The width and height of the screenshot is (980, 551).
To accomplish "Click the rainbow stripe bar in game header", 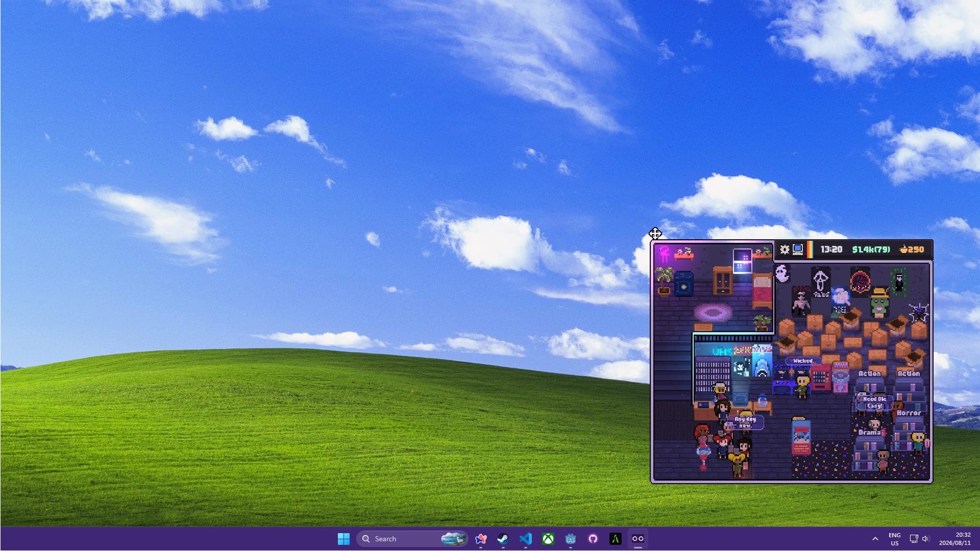I will tap(810, 249).
